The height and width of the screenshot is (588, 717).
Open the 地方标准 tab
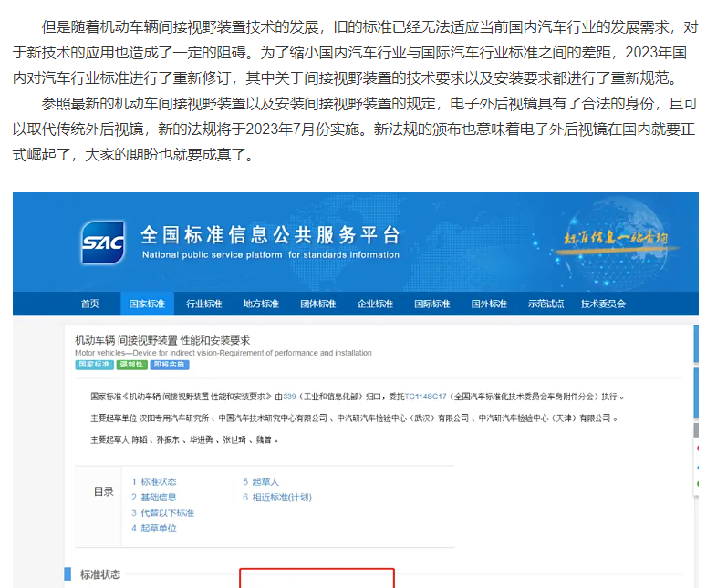(x=261, y=304)
